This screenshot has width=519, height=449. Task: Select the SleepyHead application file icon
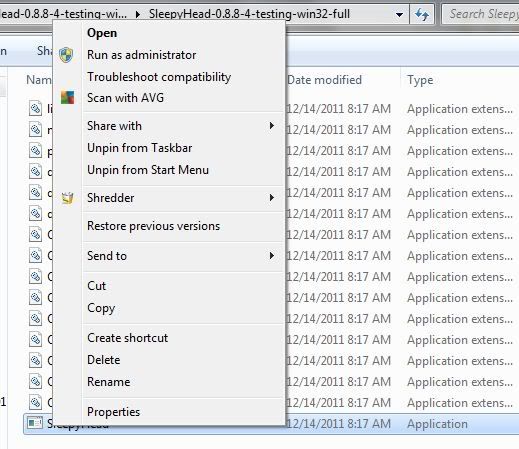[35, 423]
